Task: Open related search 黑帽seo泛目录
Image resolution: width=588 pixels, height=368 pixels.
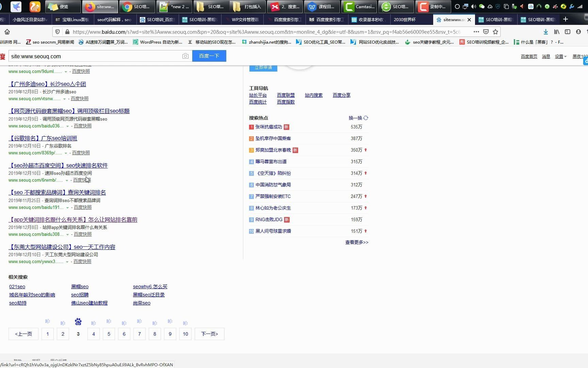Action: click(149, 295)
